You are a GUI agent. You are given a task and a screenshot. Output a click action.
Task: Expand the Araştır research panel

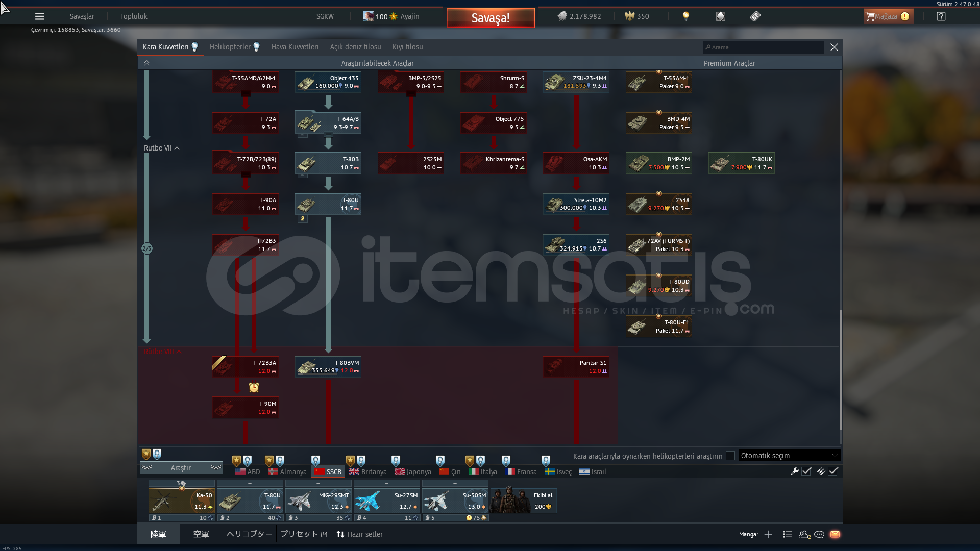(181, 468)
